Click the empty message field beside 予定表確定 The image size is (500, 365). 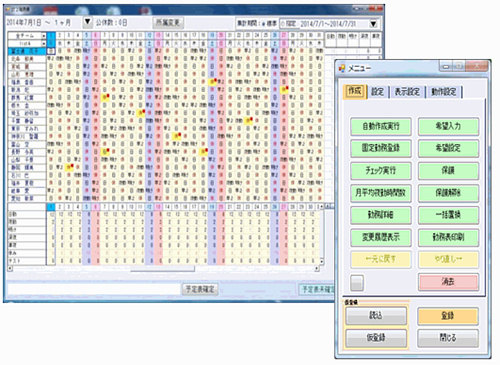pos(94,289)
